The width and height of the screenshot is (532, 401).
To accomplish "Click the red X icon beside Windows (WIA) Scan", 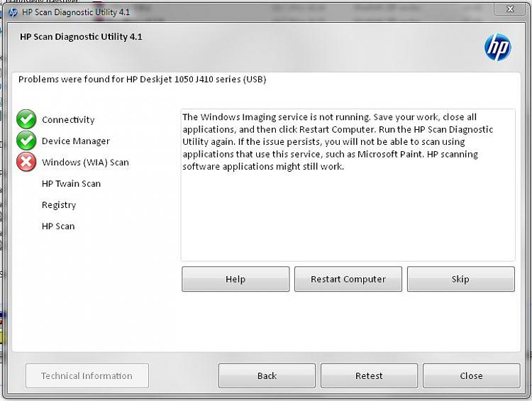I will (26, 162).
